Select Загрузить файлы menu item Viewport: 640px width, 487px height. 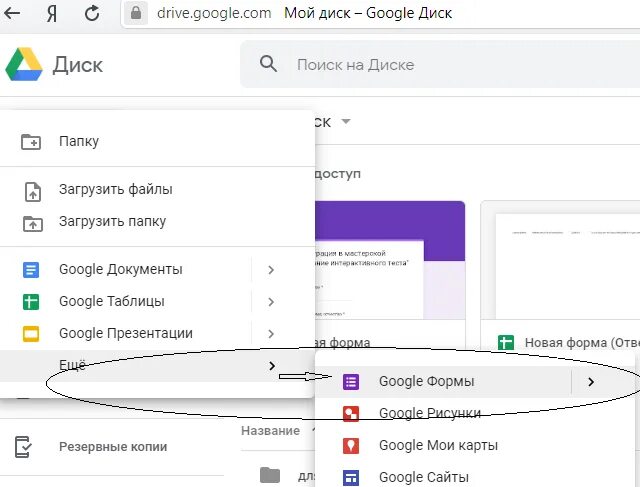click(x=158, y=189)
